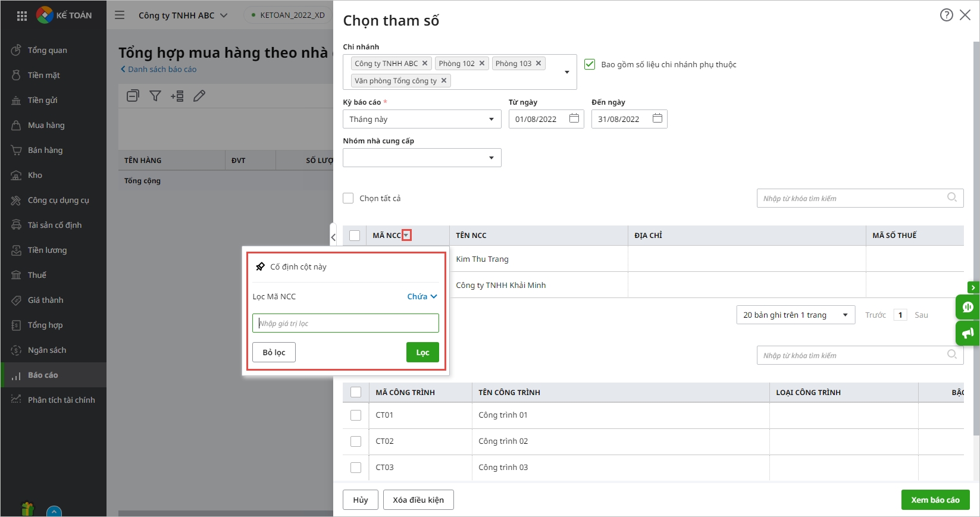Click the green Lọc button
The height and width of the screenshot is (517, 980).
tap(422, 352)
